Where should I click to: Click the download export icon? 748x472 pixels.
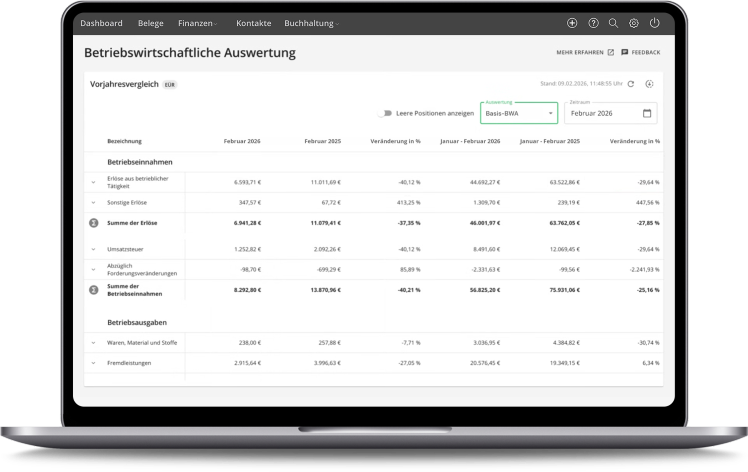[x=649, y=84]
